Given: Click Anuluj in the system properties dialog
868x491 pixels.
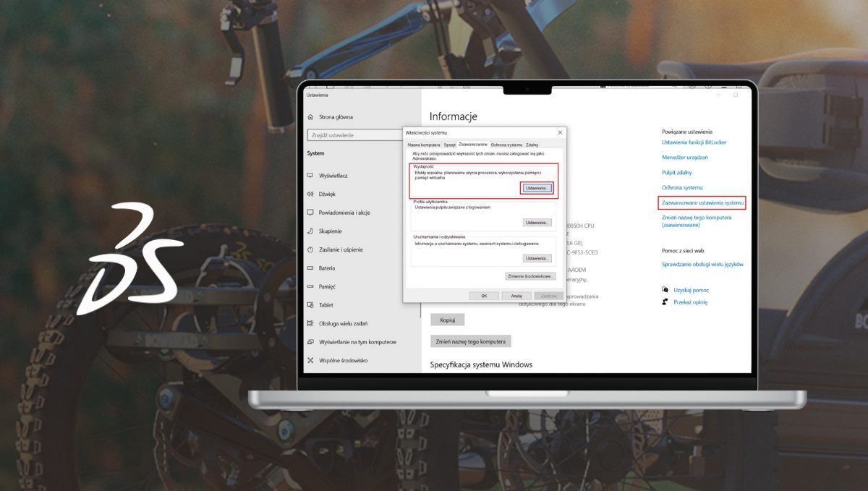Looking at the screenshot, I should (516, 296).
